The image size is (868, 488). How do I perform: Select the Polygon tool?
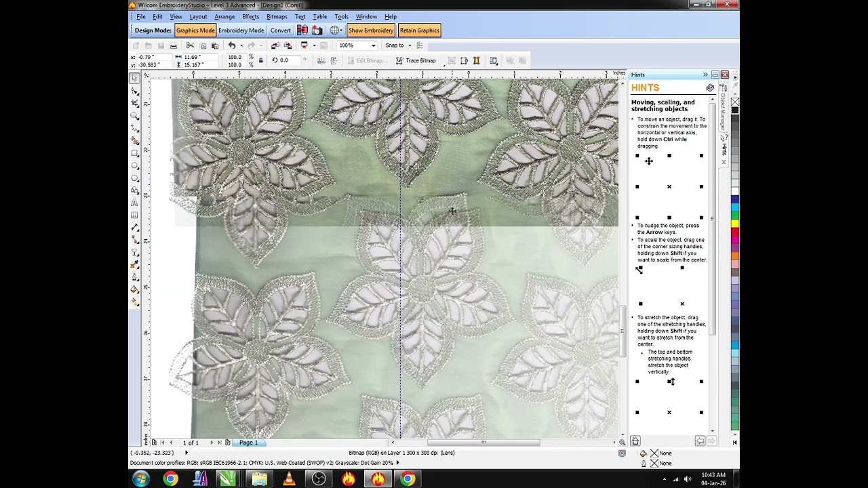pyautogui.click(x=135, y=178)
